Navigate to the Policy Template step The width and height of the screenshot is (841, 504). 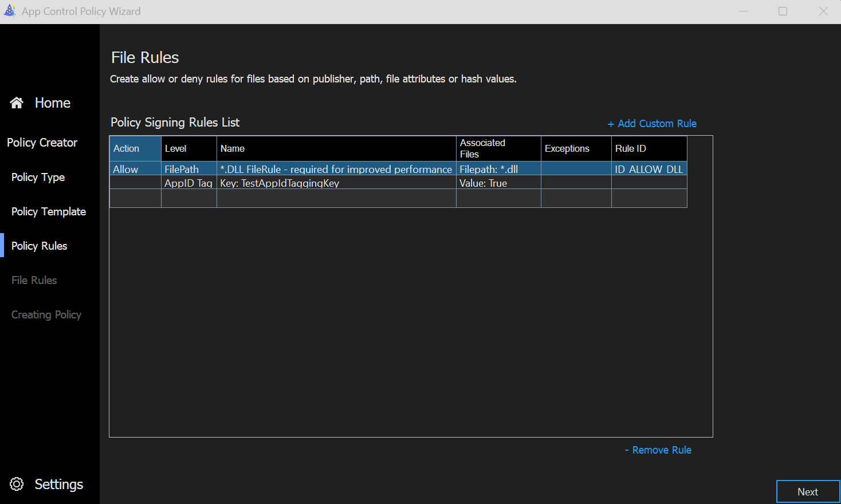pos(49,212)
